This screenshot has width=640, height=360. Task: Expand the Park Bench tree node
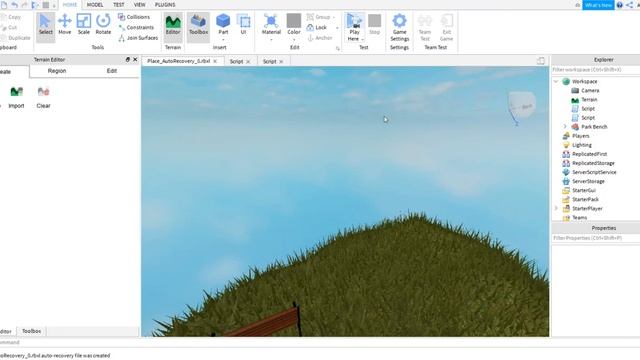565,127
